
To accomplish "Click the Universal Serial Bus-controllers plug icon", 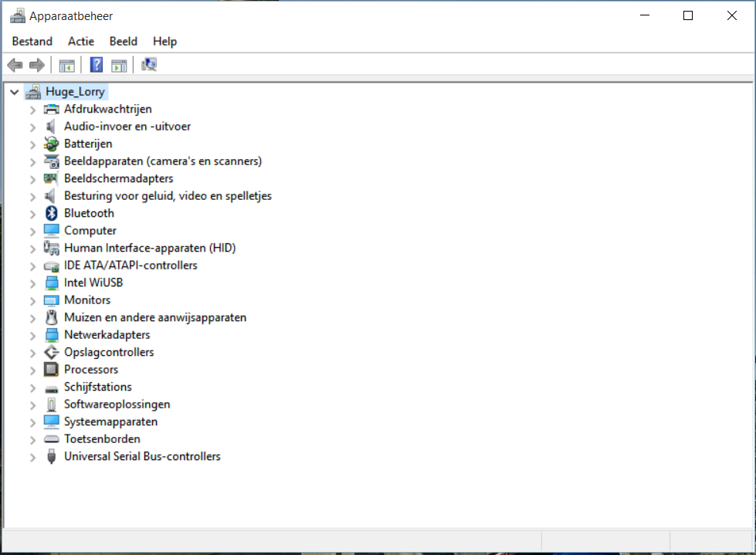I will [x=51, y=456].
